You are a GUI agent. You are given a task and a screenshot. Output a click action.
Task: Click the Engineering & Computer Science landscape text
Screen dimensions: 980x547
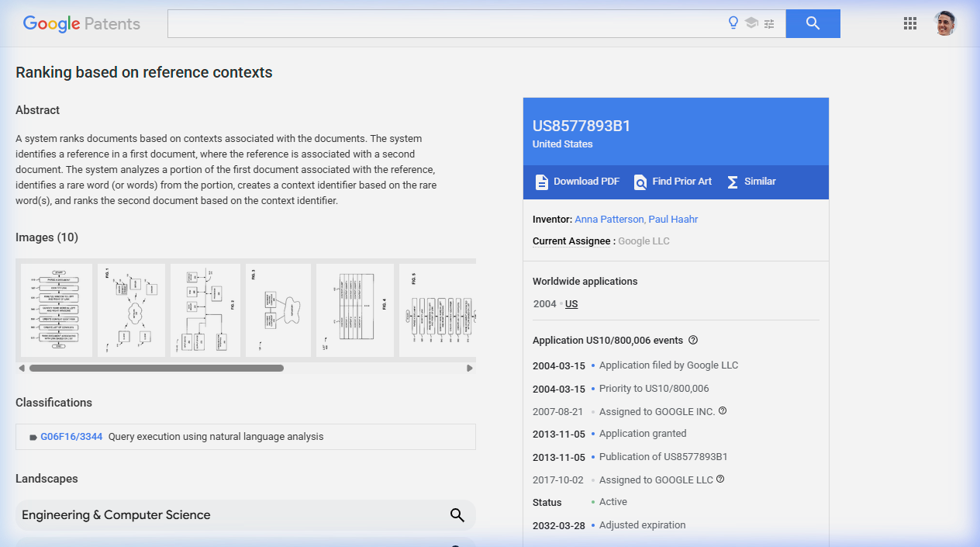tap(116, 515)
